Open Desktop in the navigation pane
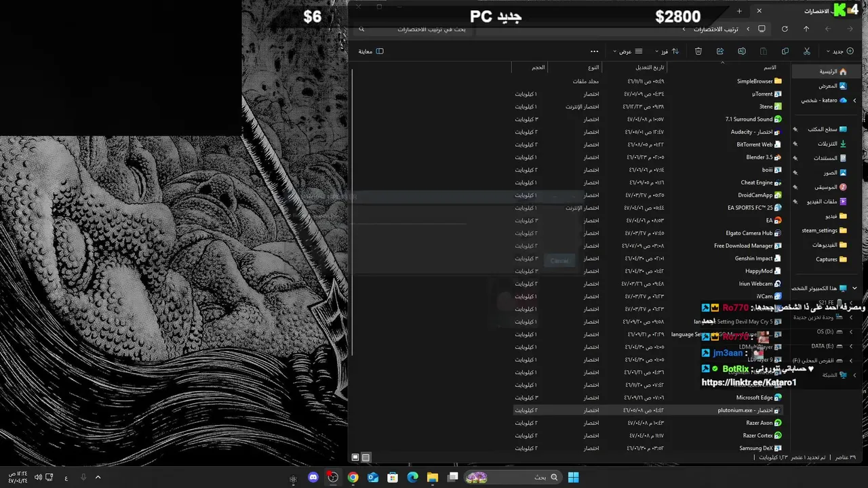The image size is (868, 488). pos(827,129)
